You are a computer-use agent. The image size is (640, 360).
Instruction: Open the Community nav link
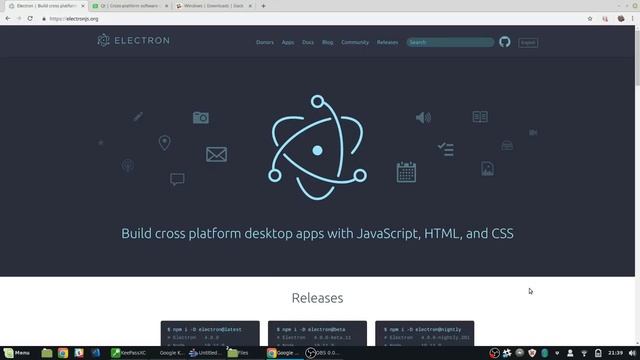point(355,42)
